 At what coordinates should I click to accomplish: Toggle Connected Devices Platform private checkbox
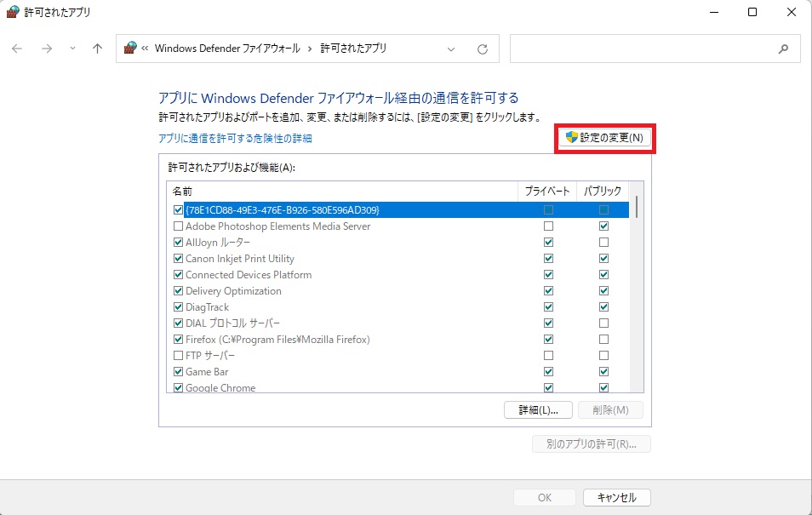pos(548,275)
